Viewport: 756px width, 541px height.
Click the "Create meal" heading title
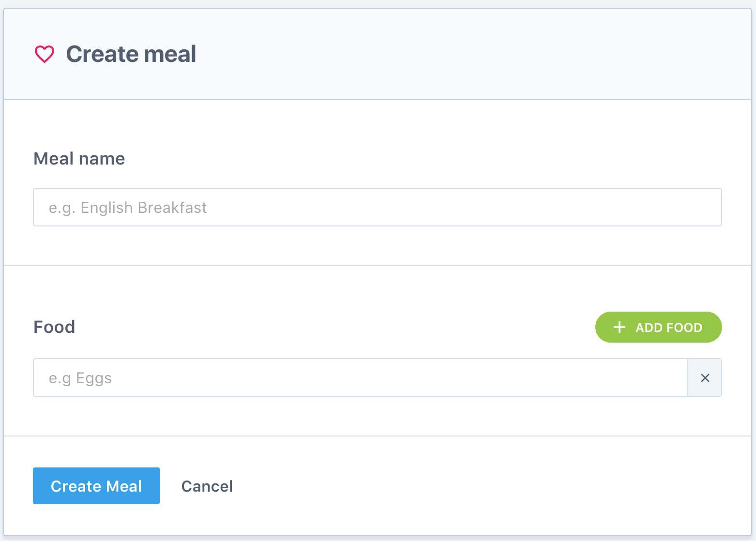[131, 54]
